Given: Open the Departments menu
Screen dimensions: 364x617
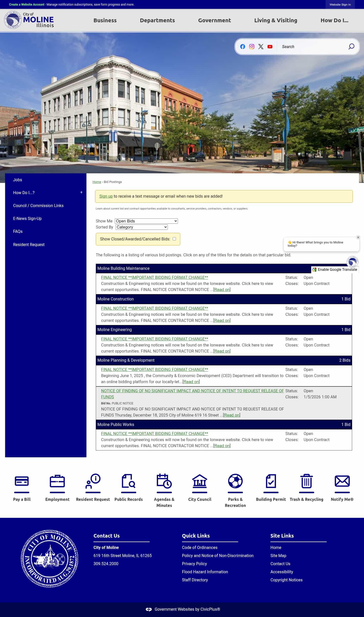Looking at the screenshot, I should point(157,20).
